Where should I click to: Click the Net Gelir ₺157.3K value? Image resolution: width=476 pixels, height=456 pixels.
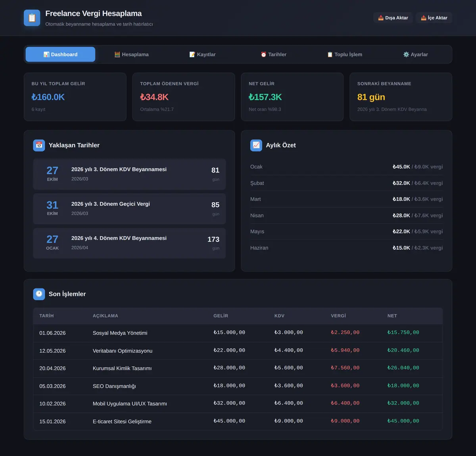[265, 97]
